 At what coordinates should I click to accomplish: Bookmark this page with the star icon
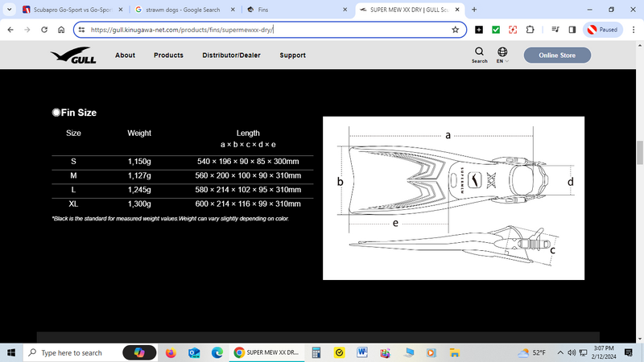click(455, 30)
